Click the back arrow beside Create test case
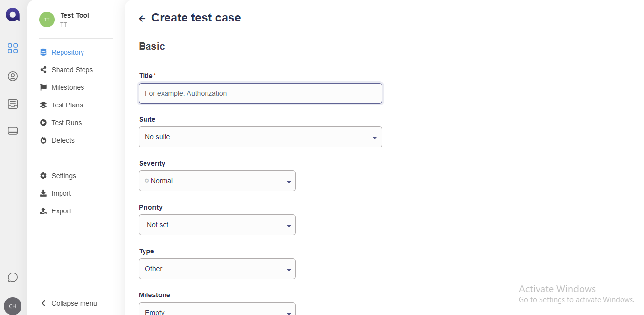 pos(142,19)
